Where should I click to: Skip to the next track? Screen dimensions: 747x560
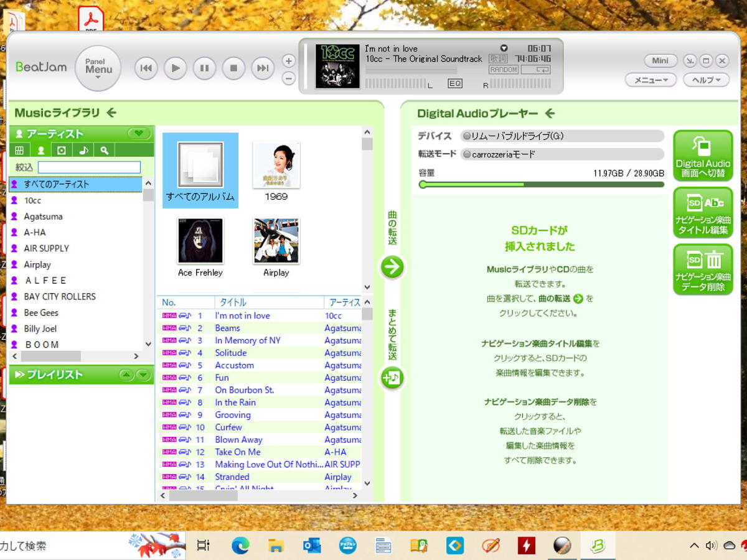tap(263, 68)
